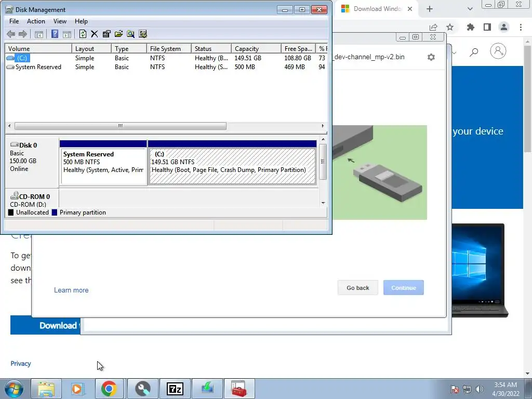Viewport: 532px width, 399px height.
Task: Click the Continue button in recovery dialog
Action: [x=403, y=288]
